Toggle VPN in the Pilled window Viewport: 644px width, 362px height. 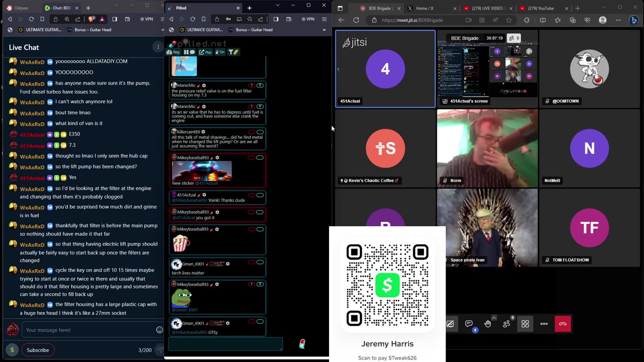[308, 19]
